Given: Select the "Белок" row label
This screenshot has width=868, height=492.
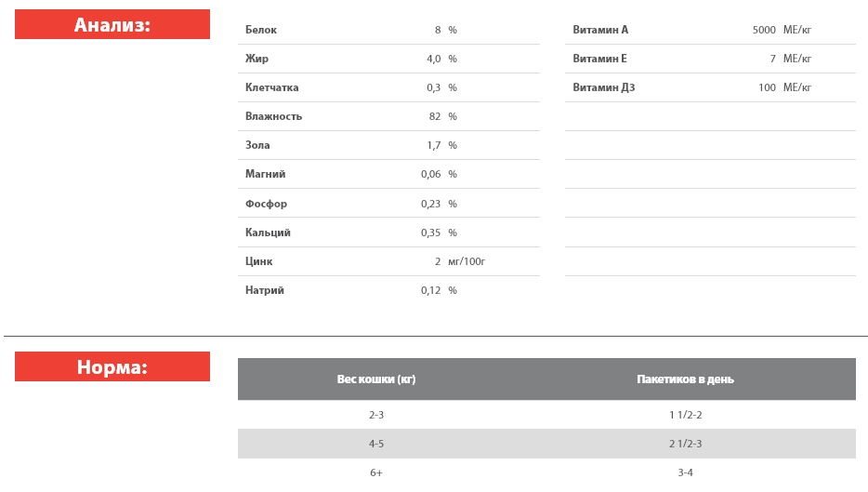Looking at the screenshot, I should click(x=261, y=30).
